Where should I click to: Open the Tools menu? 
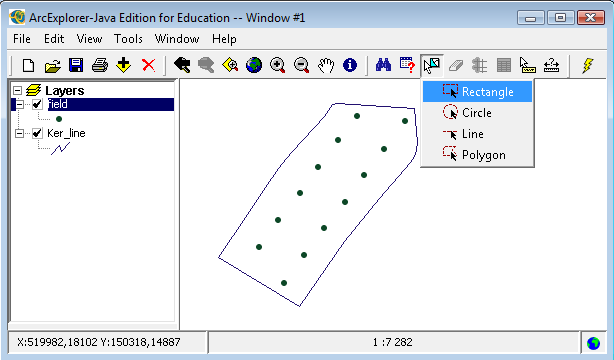(x=128, y=39)
